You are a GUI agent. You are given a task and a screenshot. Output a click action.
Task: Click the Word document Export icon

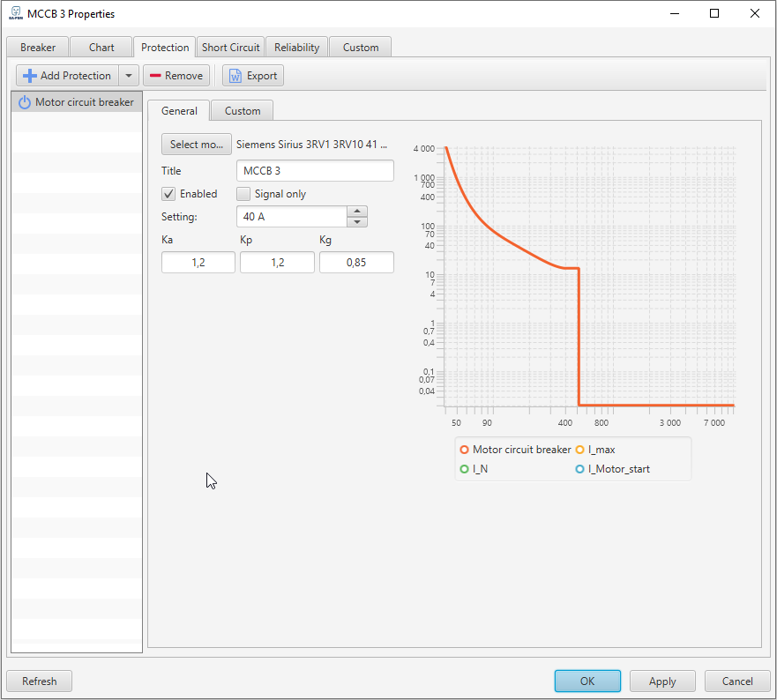(x=235, y=76)
